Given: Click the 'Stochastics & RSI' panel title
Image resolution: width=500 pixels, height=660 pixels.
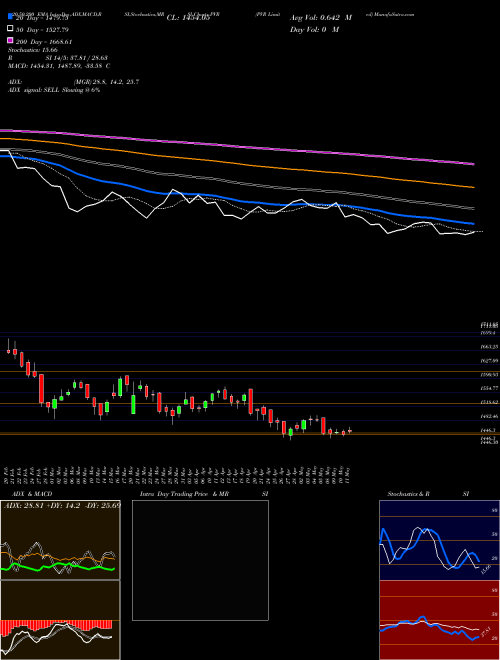Looking at the screenshot, I should point(428,494).
